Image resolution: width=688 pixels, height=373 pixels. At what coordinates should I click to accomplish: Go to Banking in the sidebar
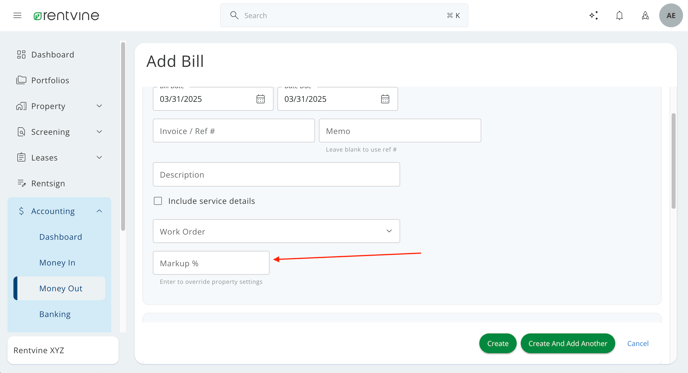coord(55,314)
